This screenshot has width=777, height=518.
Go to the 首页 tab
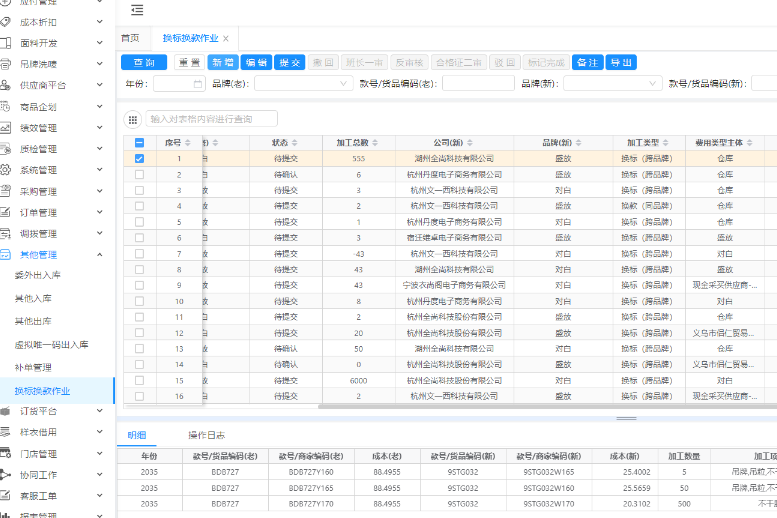pos(130,38)
